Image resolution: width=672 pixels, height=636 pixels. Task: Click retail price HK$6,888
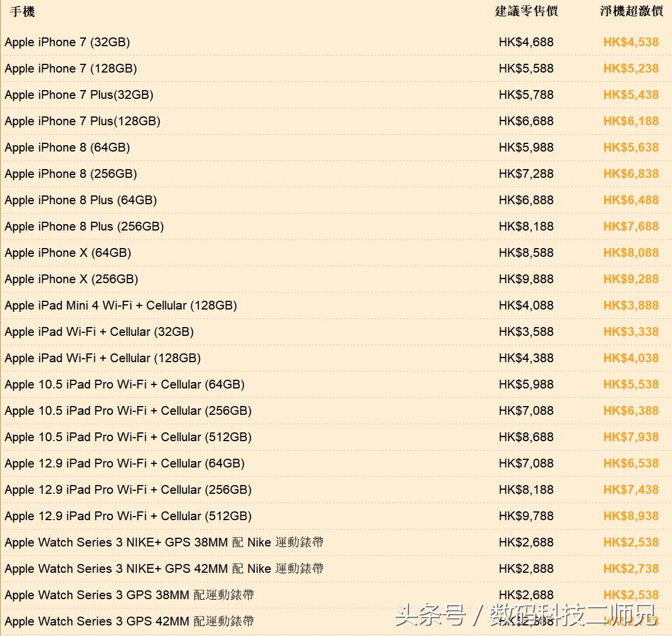coord(526,200)
